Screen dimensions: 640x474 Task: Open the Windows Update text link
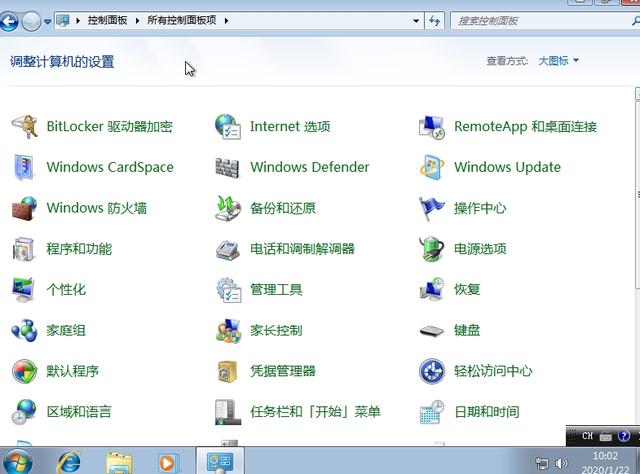(507, 167)
